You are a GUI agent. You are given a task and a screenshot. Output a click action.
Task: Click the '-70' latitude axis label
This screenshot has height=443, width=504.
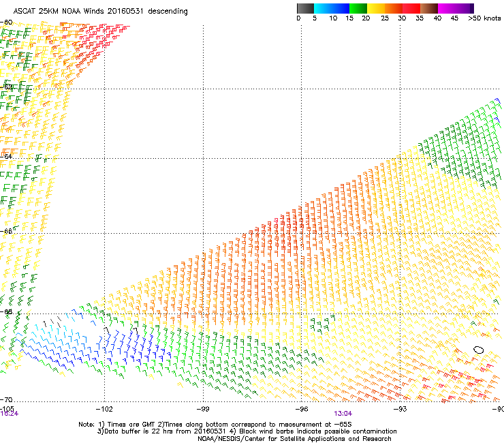(6, 399)
